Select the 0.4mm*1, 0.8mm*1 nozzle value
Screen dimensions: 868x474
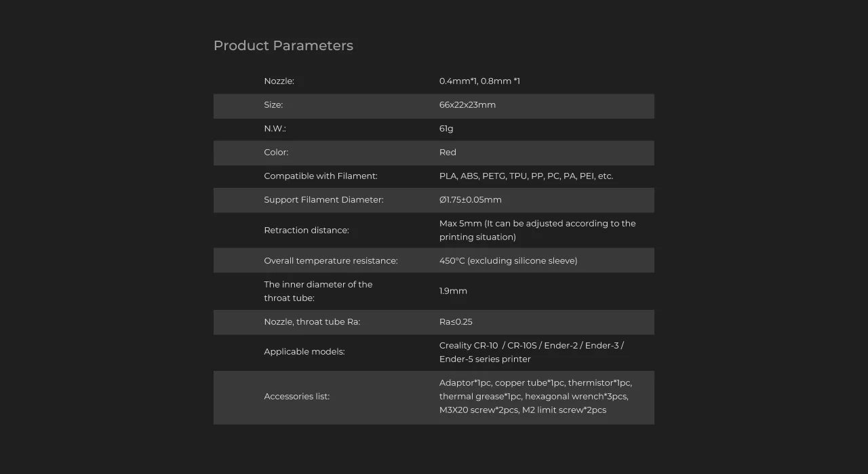[479, 81]
